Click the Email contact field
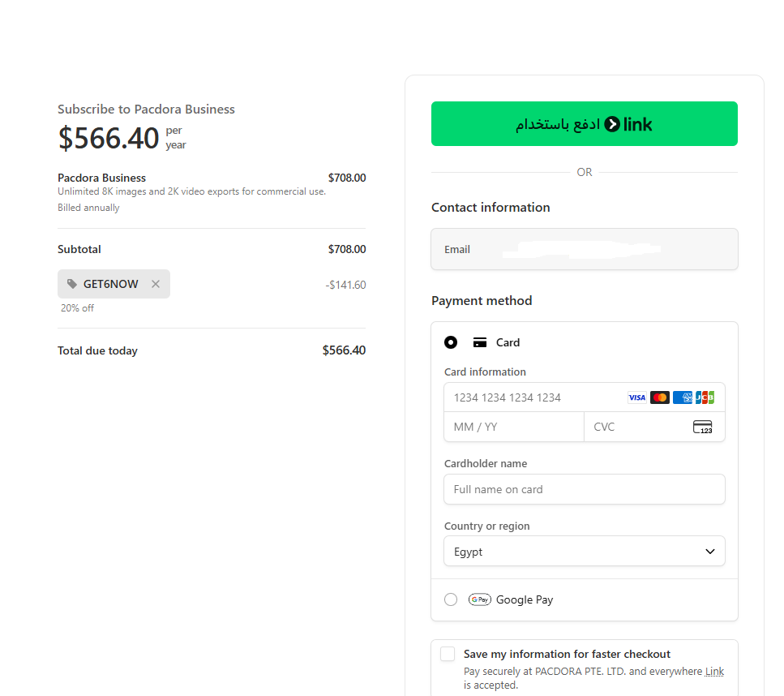 coord(584,249)
